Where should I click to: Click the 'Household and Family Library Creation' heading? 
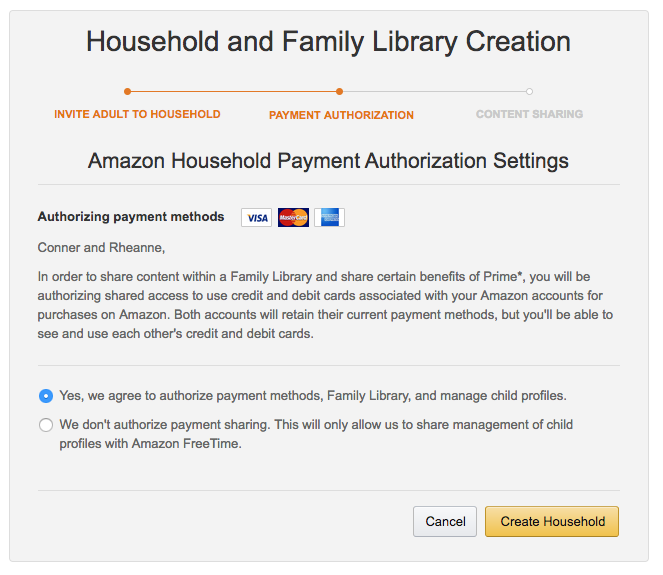tap(328, 42)
